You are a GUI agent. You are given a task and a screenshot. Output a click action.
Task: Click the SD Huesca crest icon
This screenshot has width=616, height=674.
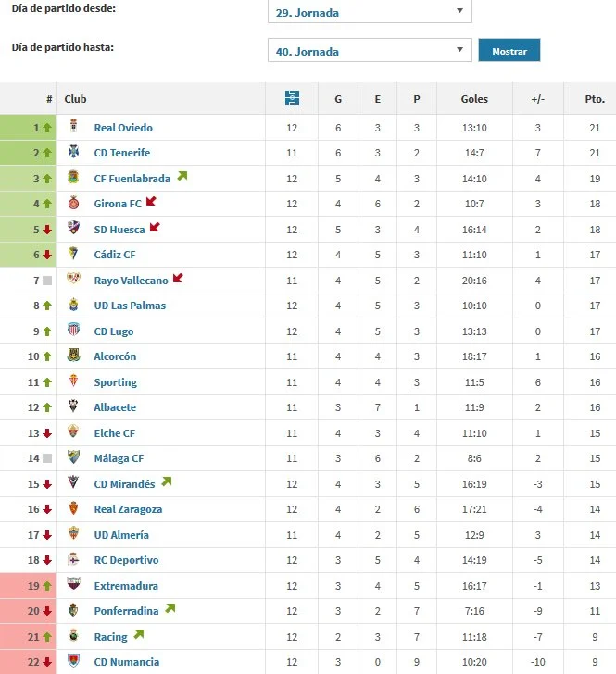point(74,229)
